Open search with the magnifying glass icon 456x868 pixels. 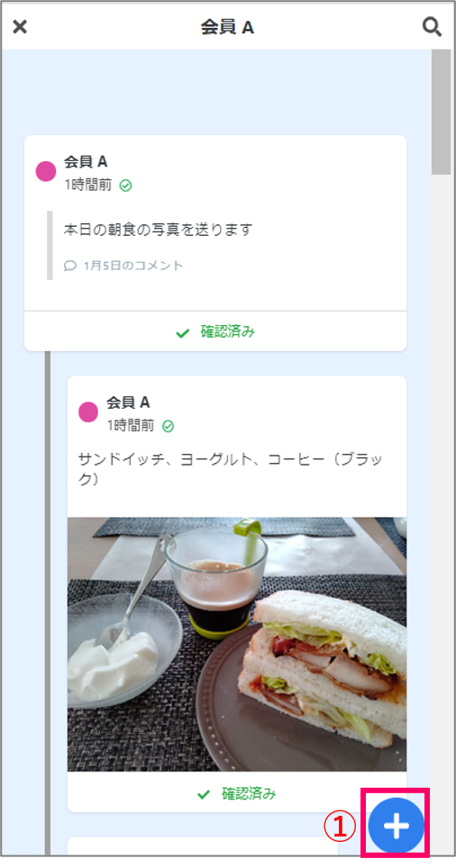432,27
